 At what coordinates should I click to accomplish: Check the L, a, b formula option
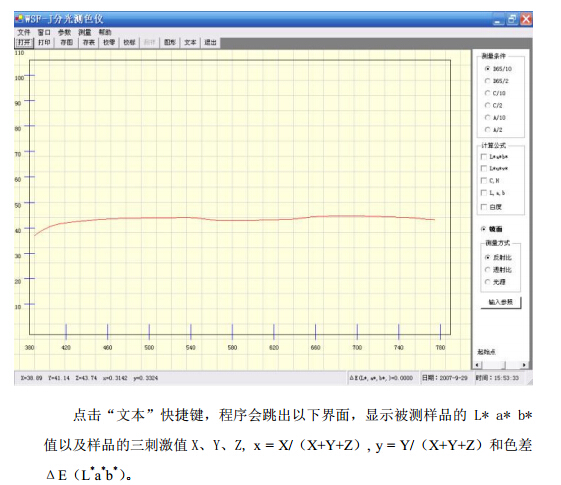coord(484,193)
